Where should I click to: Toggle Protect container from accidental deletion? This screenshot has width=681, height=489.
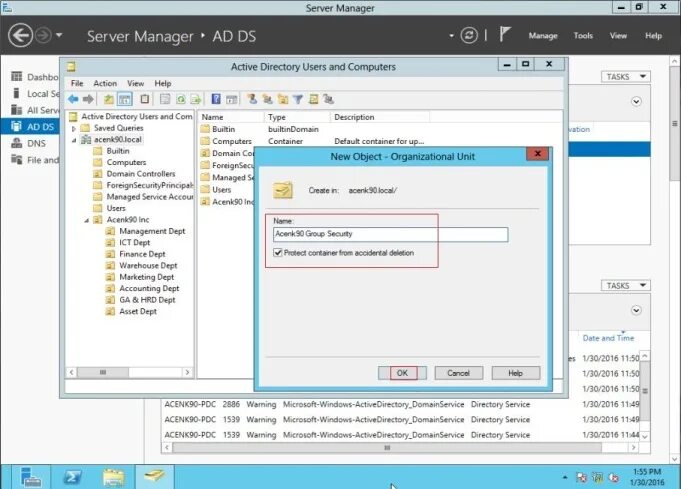coord(278,253)
